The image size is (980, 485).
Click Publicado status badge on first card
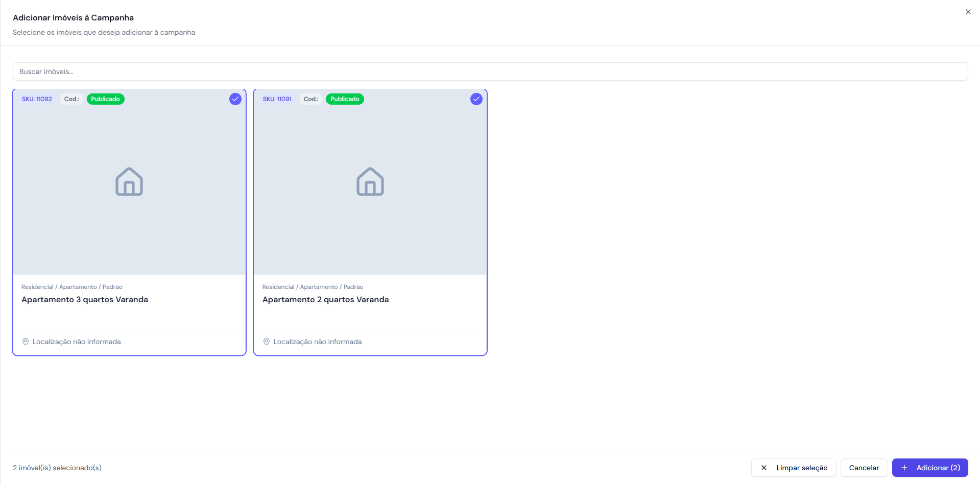point(105,99)
